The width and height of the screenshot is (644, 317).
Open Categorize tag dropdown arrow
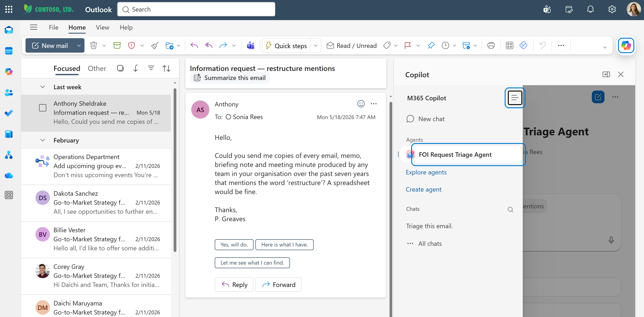coord(396,46)
